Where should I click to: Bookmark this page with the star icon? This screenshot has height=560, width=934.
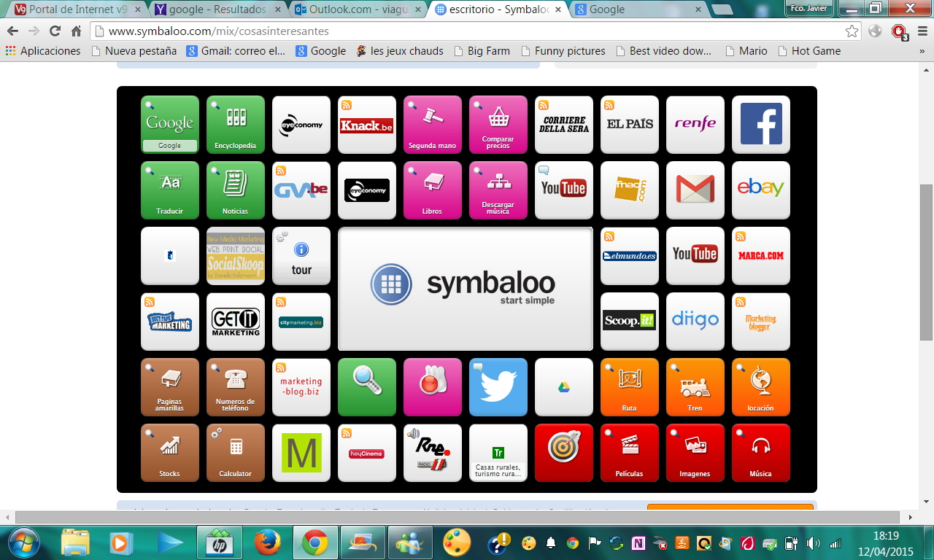pos(852,31)
